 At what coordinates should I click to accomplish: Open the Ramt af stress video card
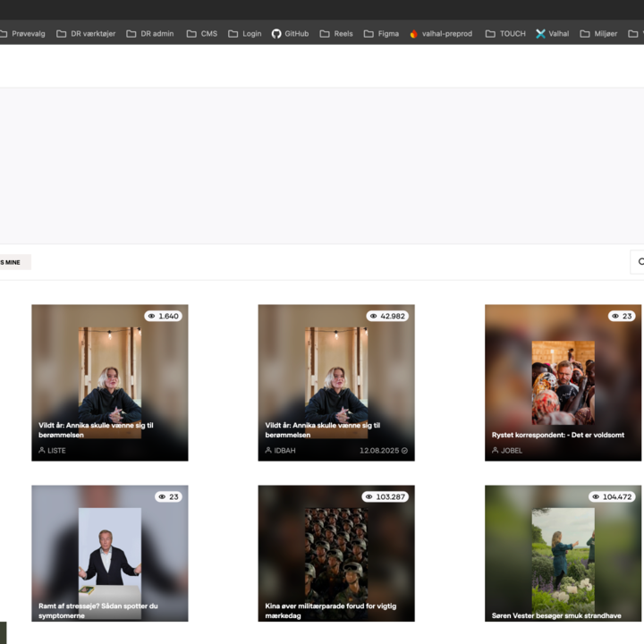(109, 555)
